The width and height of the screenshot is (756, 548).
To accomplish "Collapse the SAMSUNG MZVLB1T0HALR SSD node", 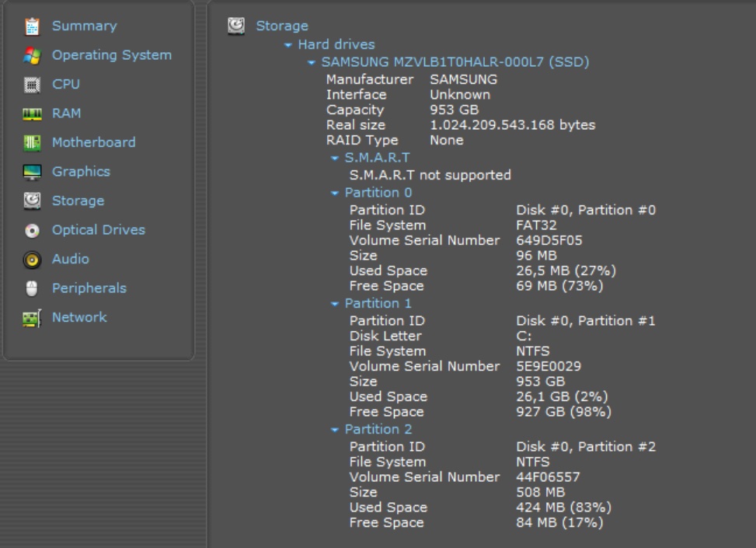I will (x=312, y=63).
